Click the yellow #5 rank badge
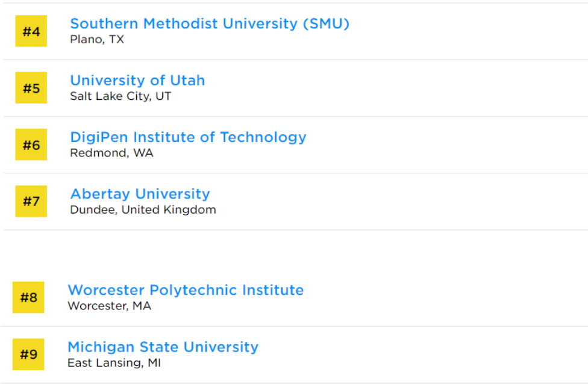This screenshot has width=588, height=384. [31, 88]
